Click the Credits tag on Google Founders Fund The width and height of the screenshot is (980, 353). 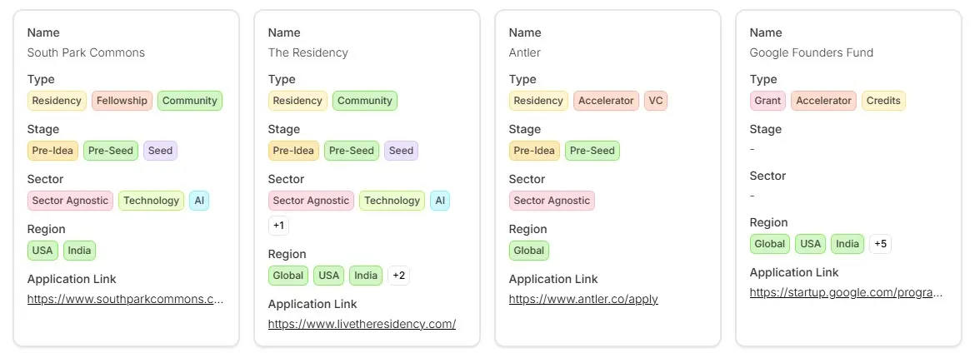(x=883, y=101)
